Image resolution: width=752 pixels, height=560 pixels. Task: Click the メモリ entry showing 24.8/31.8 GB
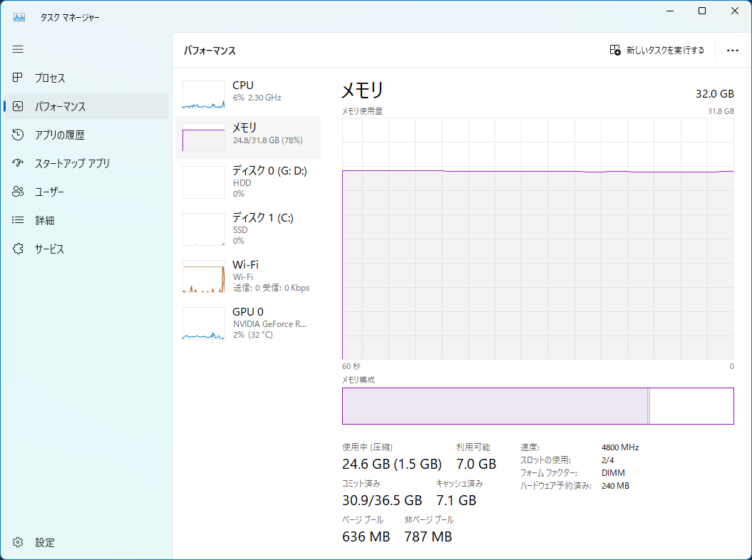pyautogui.click(x=249, y=137)
